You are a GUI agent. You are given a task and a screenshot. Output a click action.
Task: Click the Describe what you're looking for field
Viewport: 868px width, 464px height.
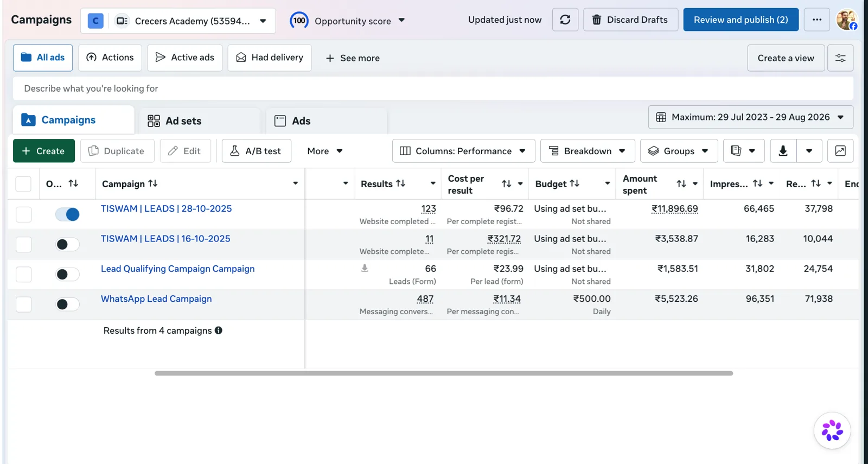pyautogui.click(x=433, y=88)
